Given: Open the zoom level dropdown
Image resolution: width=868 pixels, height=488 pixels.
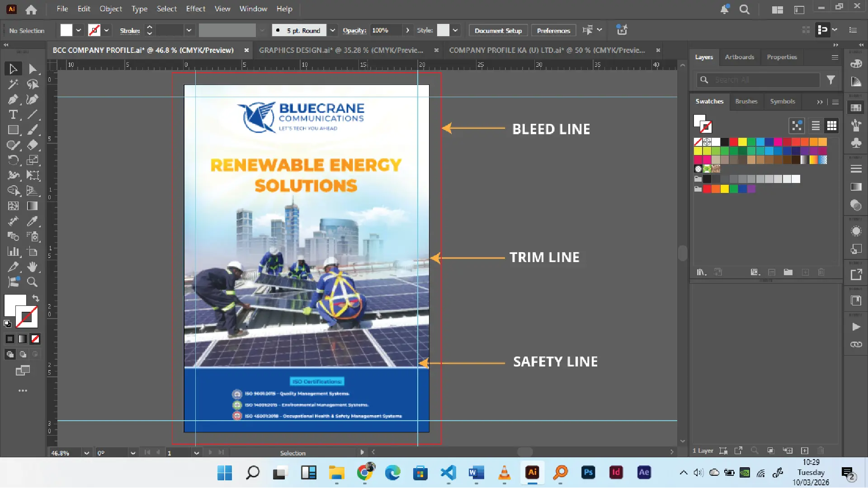Looking at the screenshot, I should (x=86, y=453).
